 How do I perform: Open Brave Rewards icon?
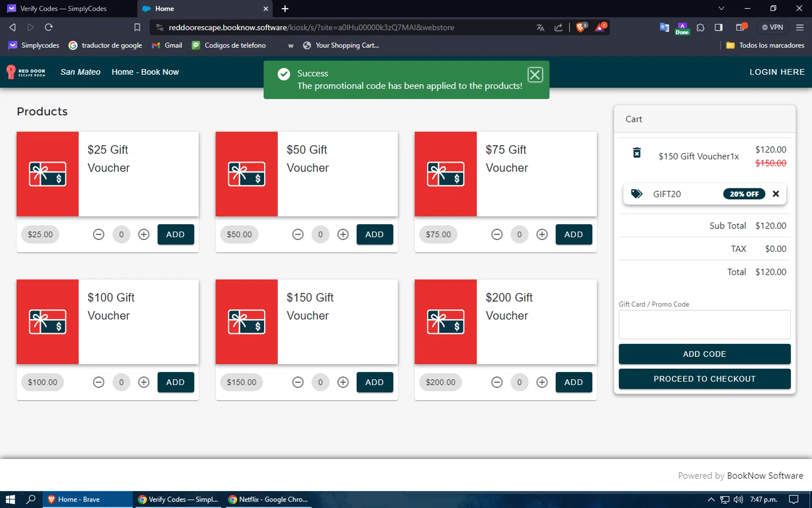click(x=601, y=27)
